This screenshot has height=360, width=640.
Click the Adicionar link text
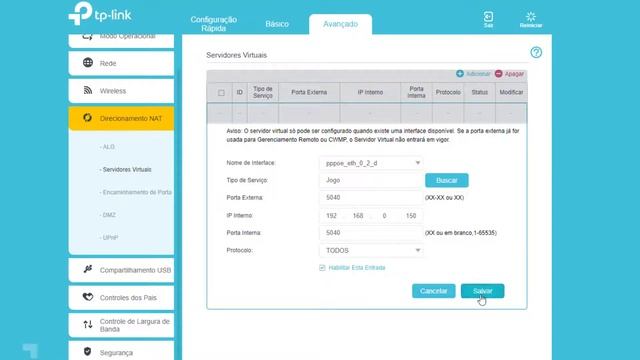pos(478,74)
